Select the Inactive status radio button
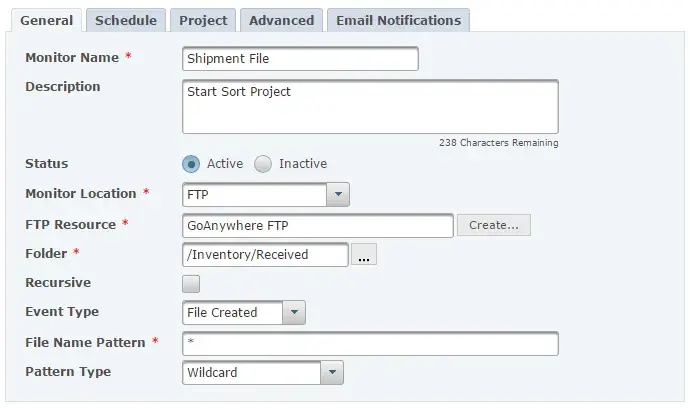The image size is (690, 408). [263, 164]
